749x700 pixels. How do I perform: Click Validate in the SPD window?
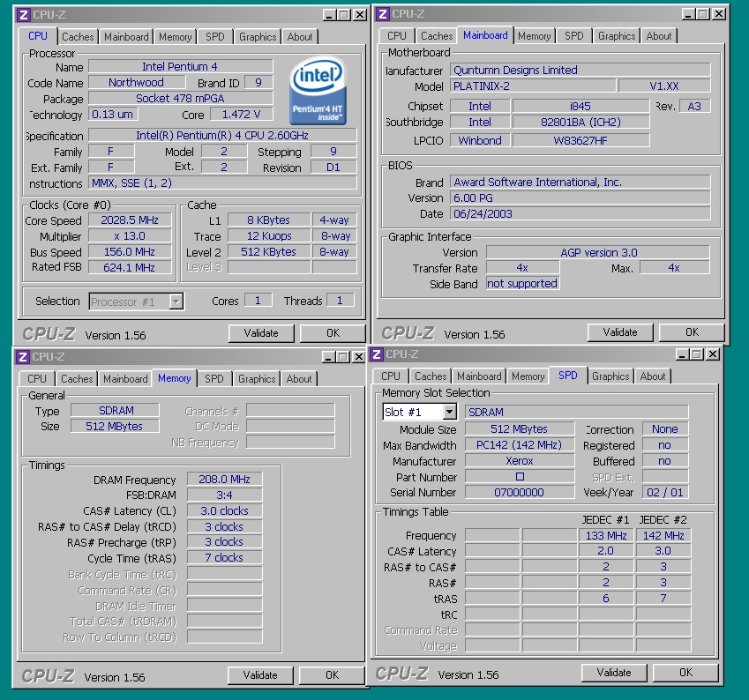[x=614, y=673]
